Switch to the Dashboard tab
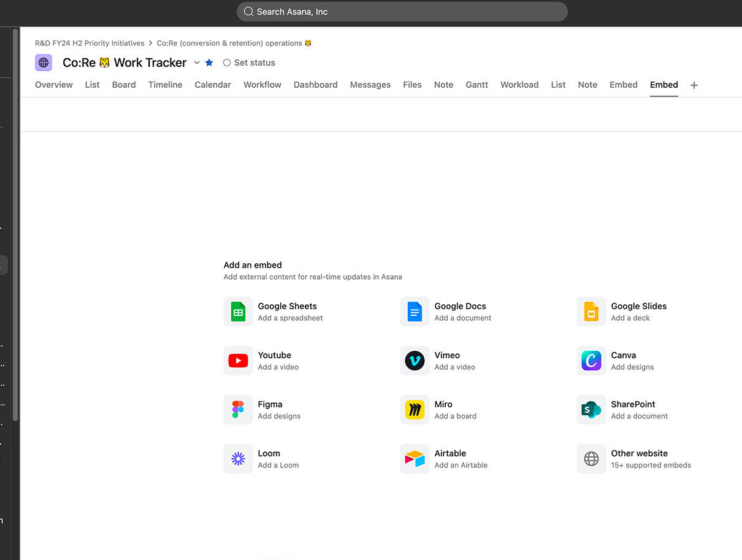742x560 pixels. click(315, 85)
